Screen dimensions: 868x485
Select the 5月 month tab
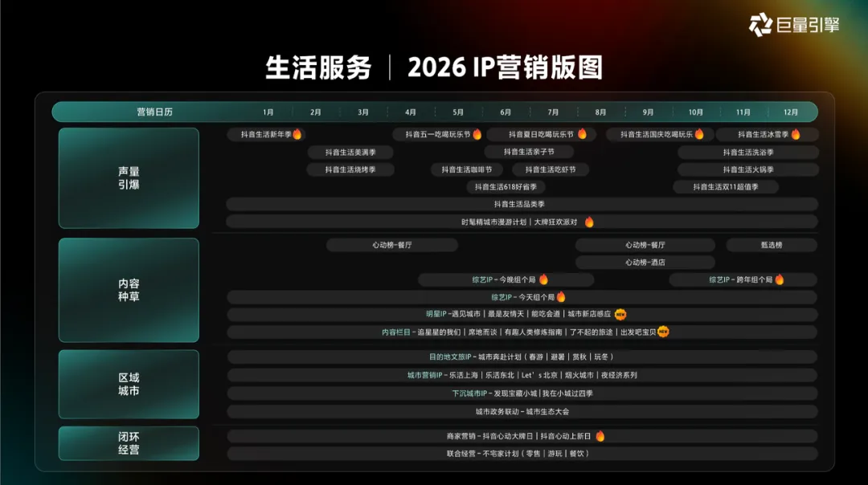coord(458,112)
